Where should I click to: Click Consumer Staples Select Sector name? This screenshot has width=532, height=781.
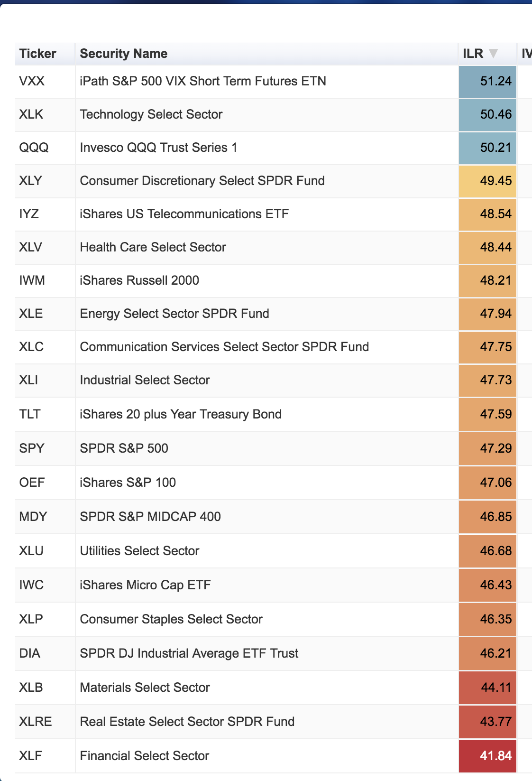pyautogui.click(x=172, y=619)
